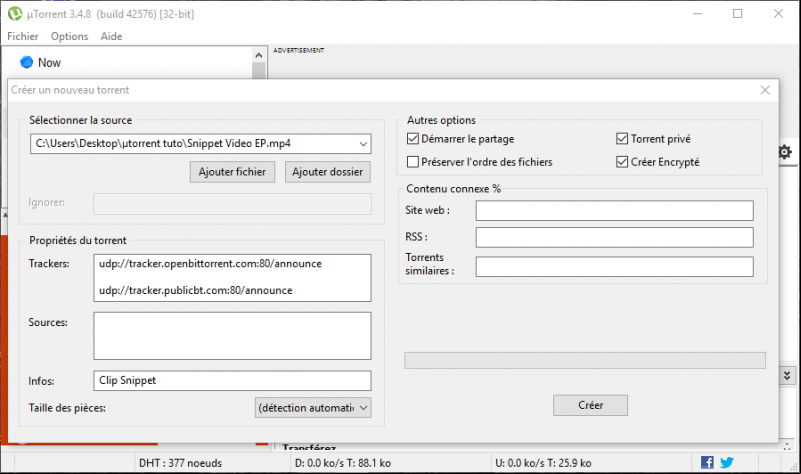Toggle Démarrer le partage checkbox
Image resolution: width=801 pixels, height=474 pixels.
point(413,138)
